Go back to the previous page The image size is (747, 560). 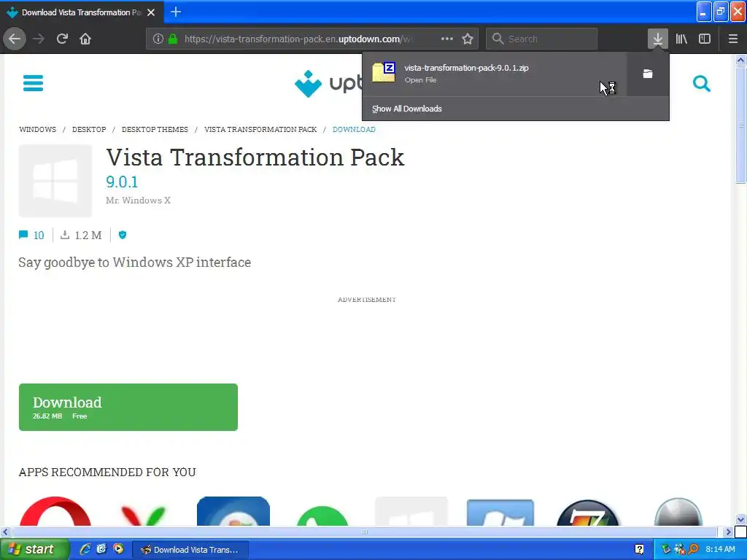tap(15, 39)
